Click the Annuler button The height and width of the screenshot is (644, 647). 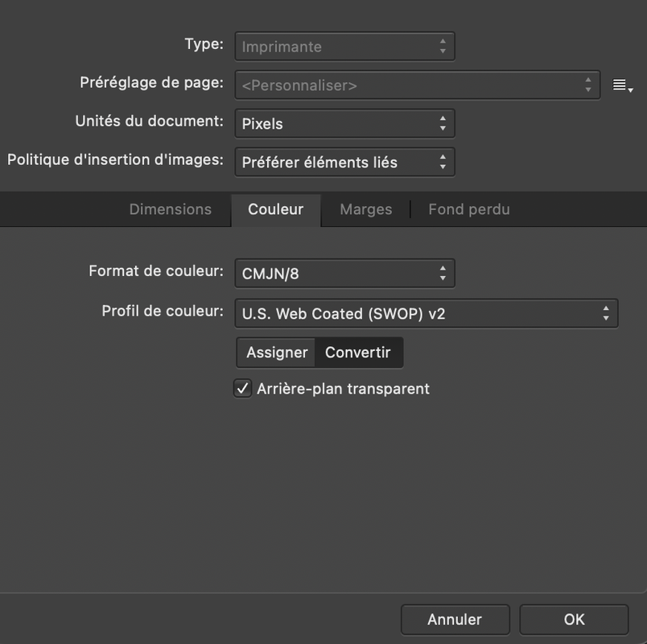[x=455, y=619]
